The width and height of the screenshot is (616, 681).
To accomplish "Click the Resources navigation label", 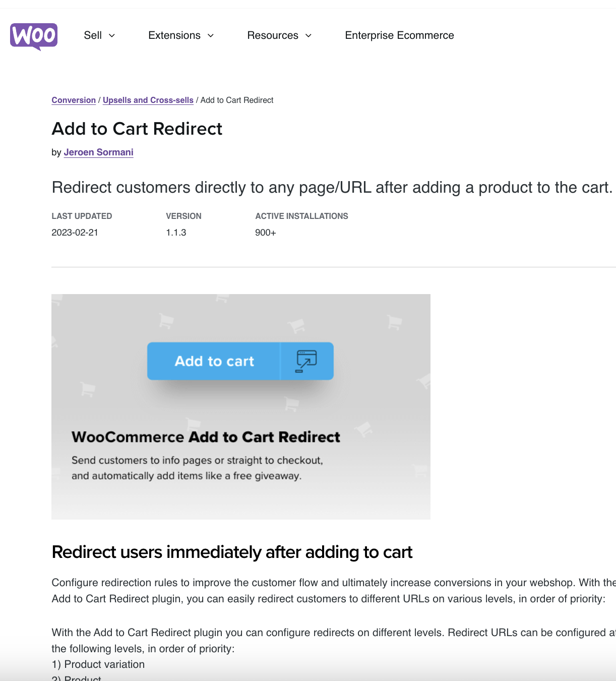I will [272, 35].
